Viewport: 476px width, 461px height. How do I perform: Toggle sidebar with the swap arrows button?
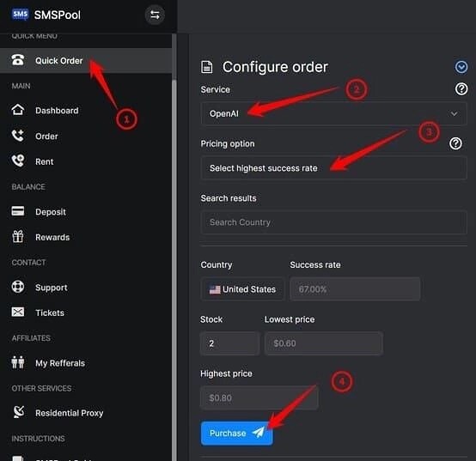pos(155,15)
